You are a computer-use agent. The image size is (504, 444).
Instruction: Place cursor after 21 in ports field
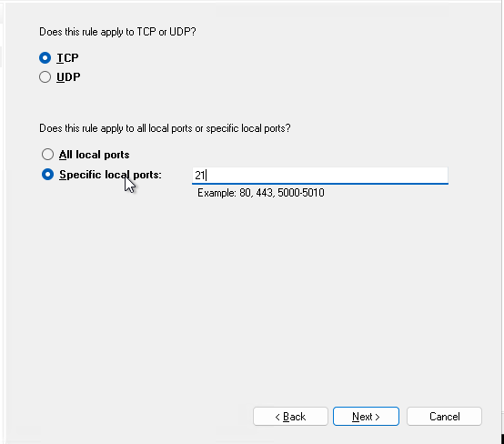click(x=206, y=176)
